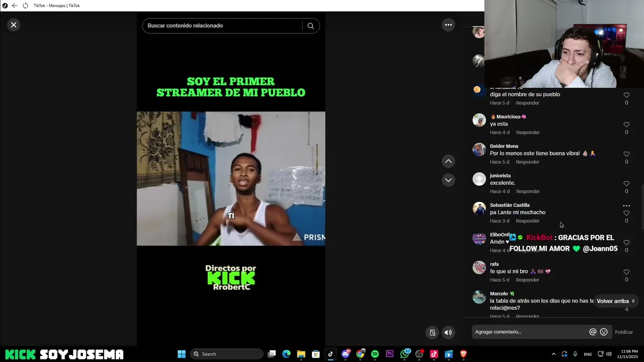Click 'Volver arriba' to return to top
This screenshot has width=644, height=362.
click(x=616, y=301)
